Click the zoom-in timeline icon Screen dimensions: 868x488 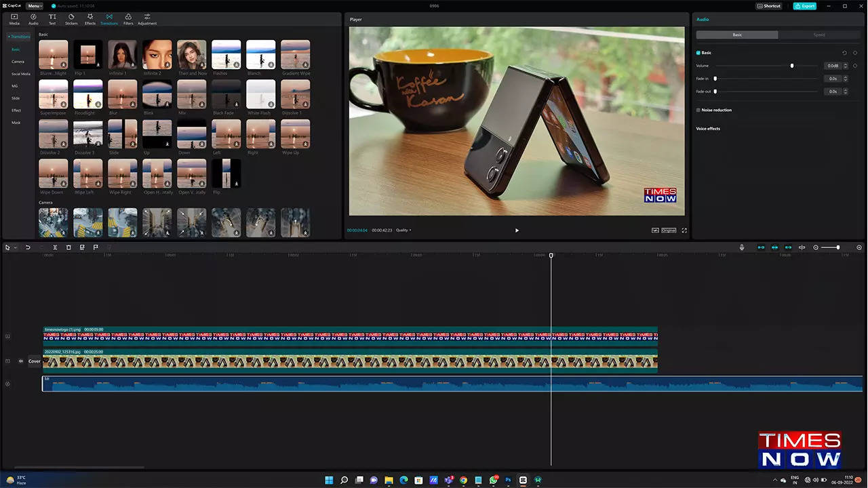pyautogui.click(x=859, y=247)
